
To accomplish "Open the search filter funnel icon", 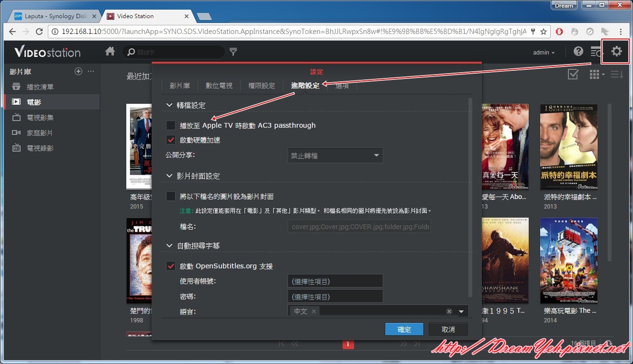I will point(233,52).
